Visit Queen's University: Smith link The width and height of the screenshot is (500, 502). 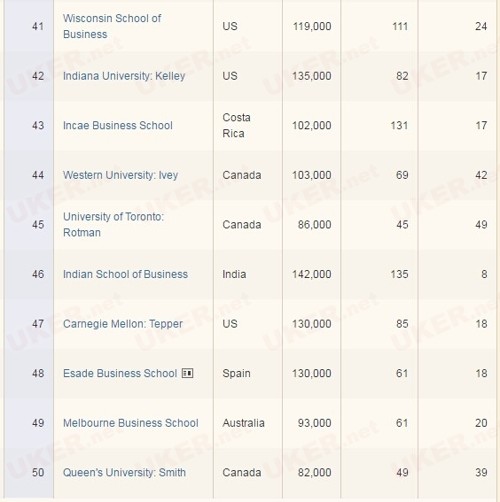(124, 473)
